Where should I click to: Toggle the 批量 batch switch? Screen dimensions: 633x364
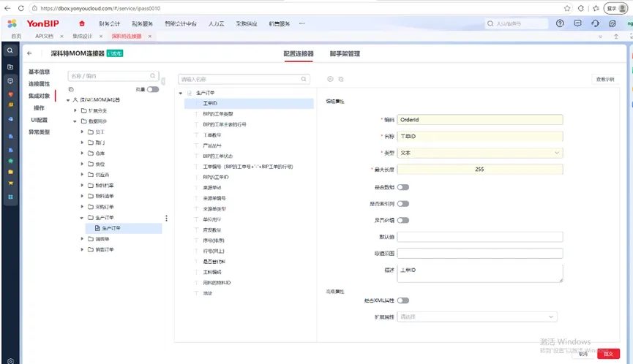(153, 89)
